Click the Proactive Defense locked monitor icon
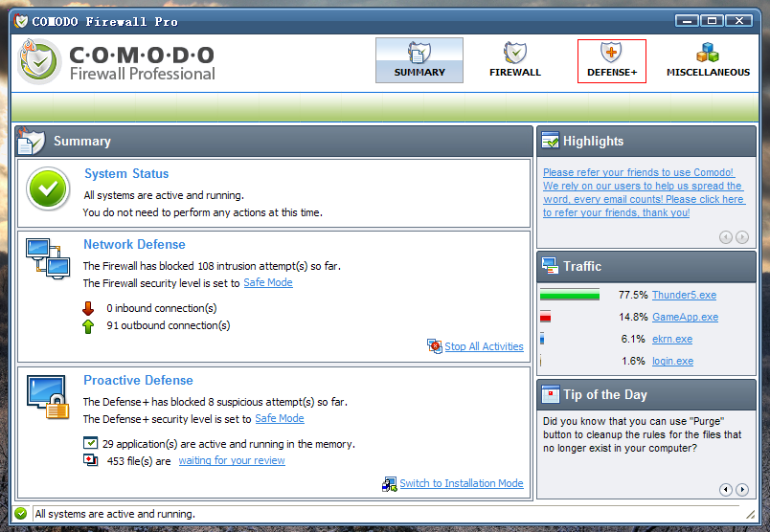This screenshot has width=770, height=532. (x=48, y=397)
